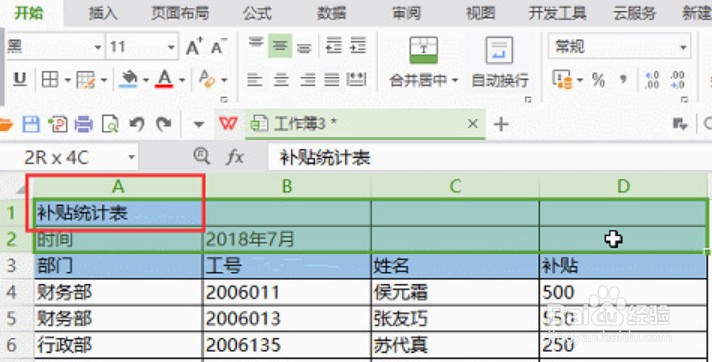This screenshot has height=362, width=712.
Task: Open font color dropdown arrow
Action: point(182,80)
